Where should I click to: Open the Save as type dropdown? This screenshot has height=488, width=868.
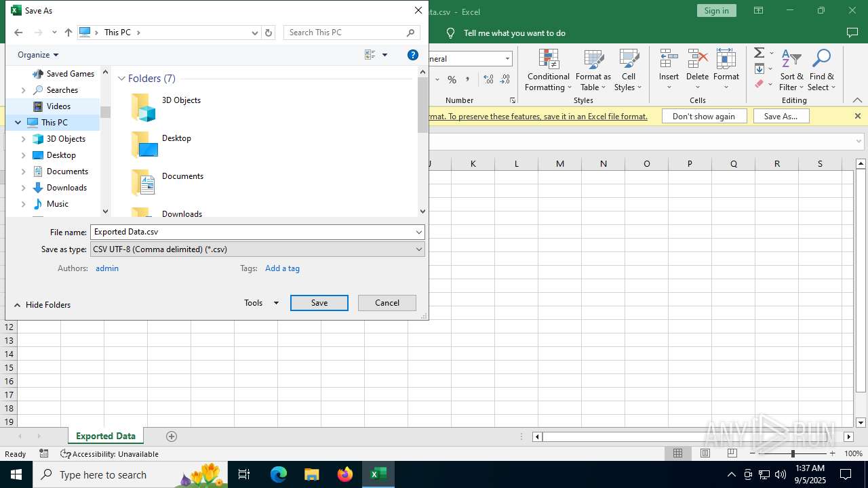[x=258, y=249]
